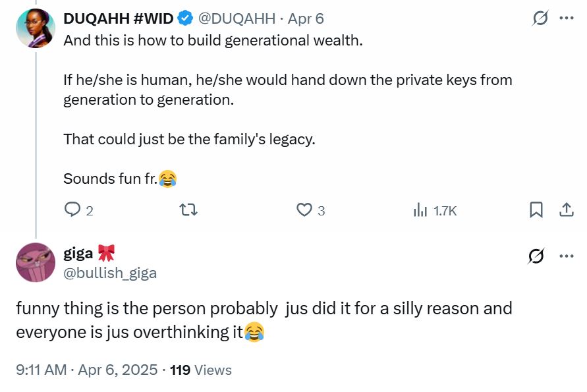
Task: Like DUQAHH's post
Action: 304,210
